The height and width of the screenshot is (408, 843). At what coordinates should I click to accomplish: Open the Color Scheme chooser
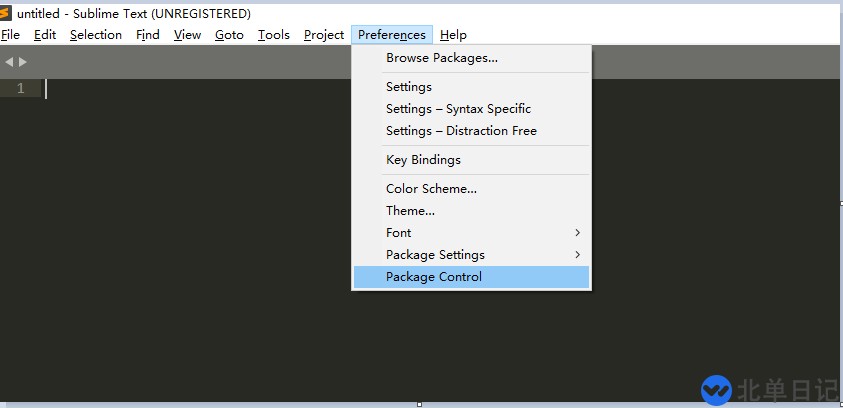tap(431, 189)
